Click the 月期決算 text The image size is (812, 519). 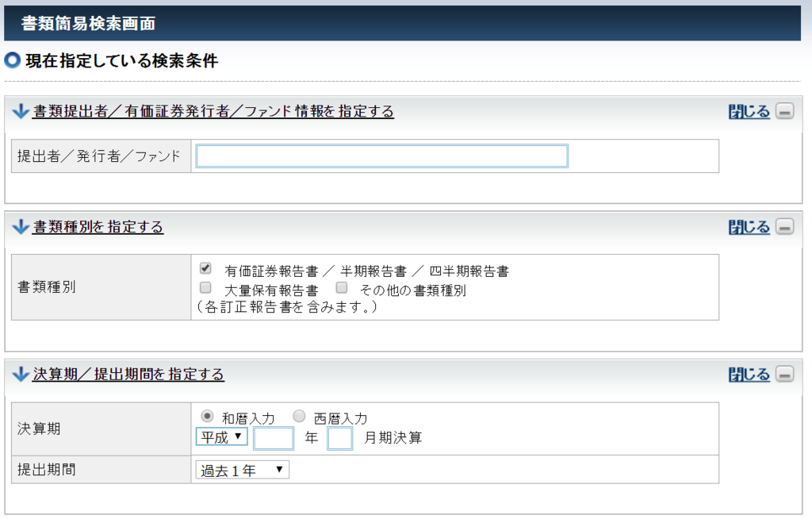pos(393,438)
